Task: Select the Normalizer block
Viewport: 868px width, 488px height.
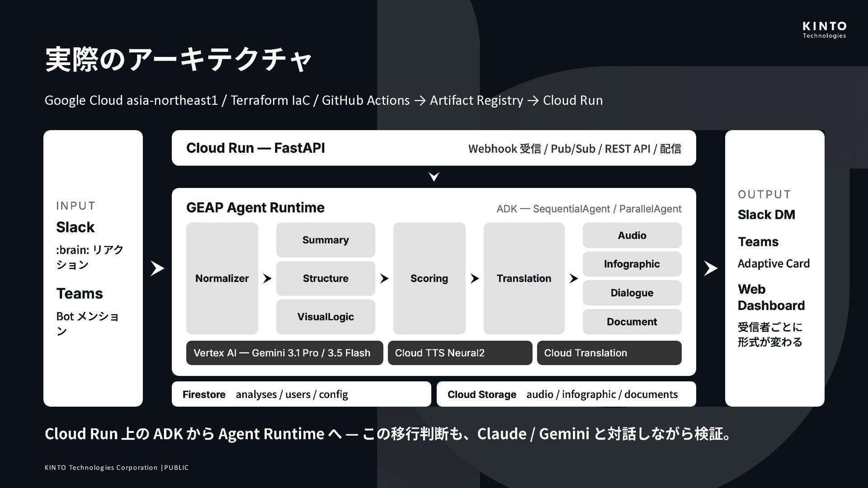Action: [x=222, y=278]
